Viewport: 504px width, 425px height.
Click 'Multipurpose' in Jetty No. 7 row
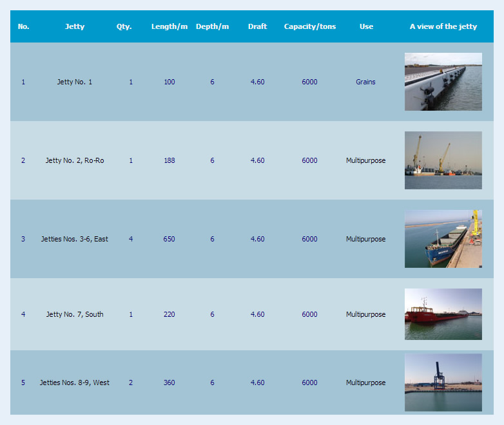366,314
